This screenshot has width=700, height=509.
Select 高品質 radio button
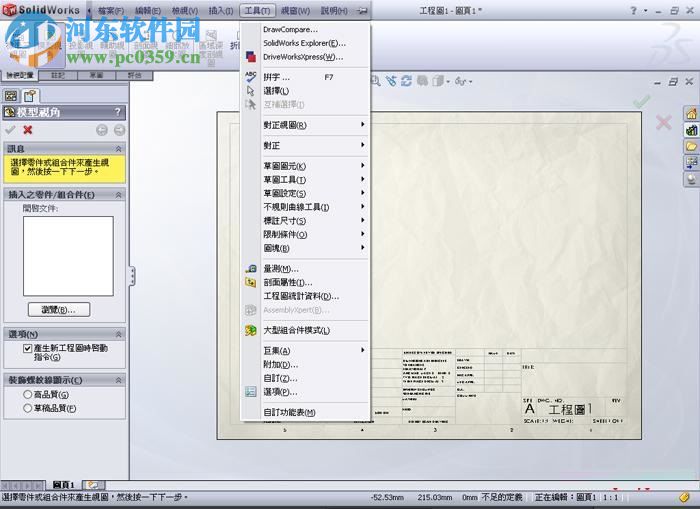point(28,394)
